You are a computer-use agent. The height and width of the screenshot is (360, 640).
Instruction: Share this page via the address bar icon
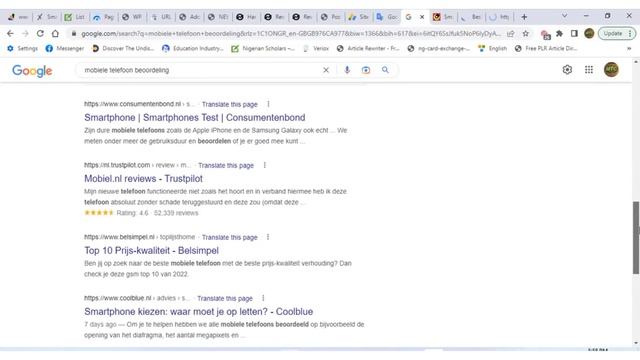(x=511, y=33)
